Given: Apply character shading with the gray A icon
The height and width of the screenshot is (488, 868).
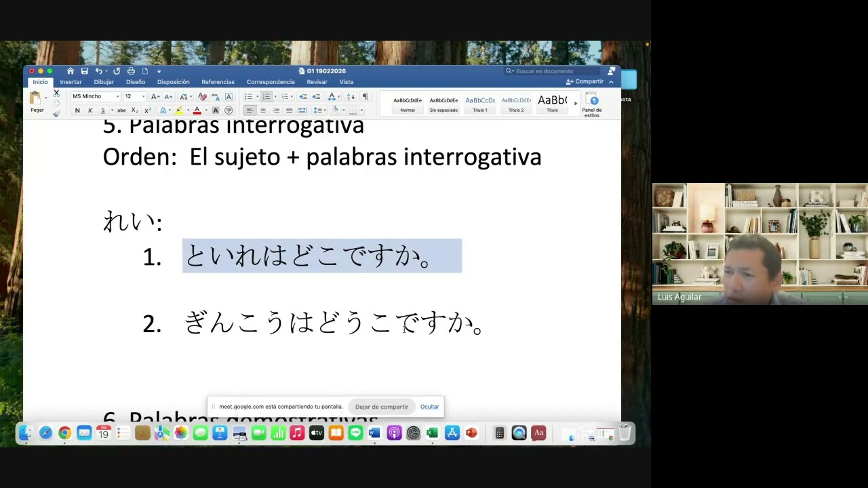Looking at the screenshot, I should click(x=216, y=110).
